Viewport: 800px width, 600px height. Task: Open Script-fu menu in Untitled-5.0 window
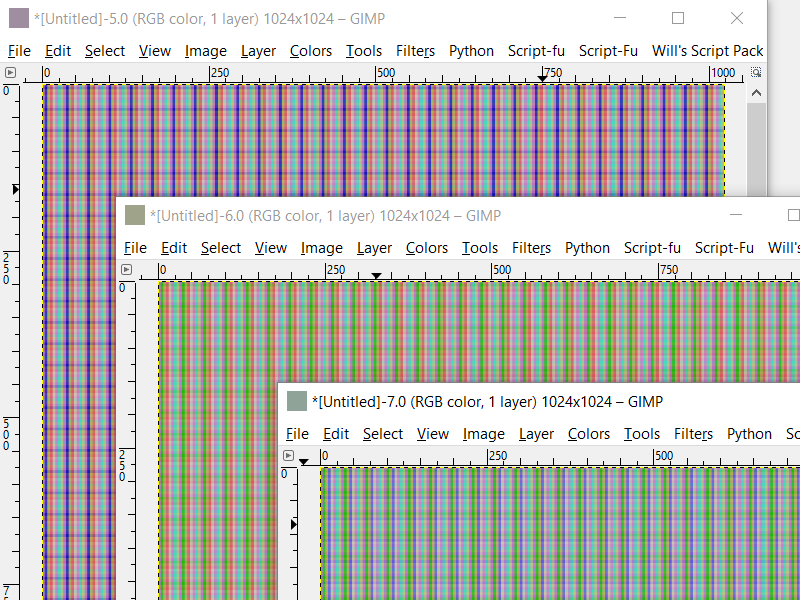click(536, 51)
